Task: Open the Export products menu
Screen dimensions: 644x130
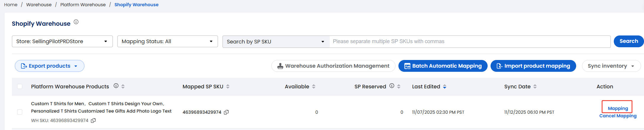Action: click(49, 66)
